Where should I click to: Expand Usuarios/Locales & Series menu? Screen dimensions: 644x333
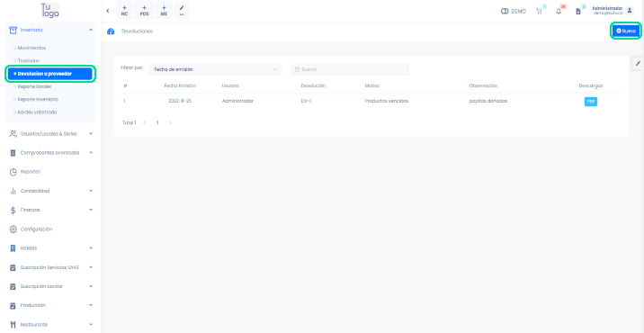coord(50,133)
